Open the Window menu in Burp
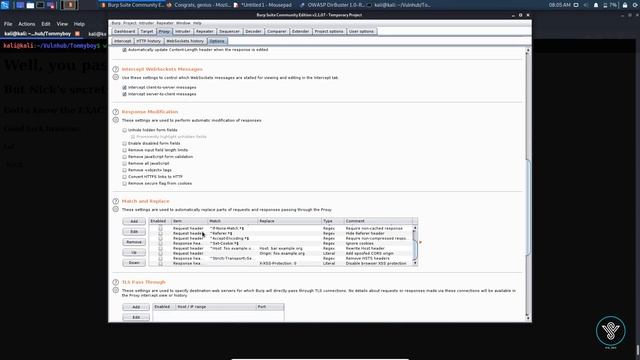Viewport: 640px width, 360px height. (183, 23)
